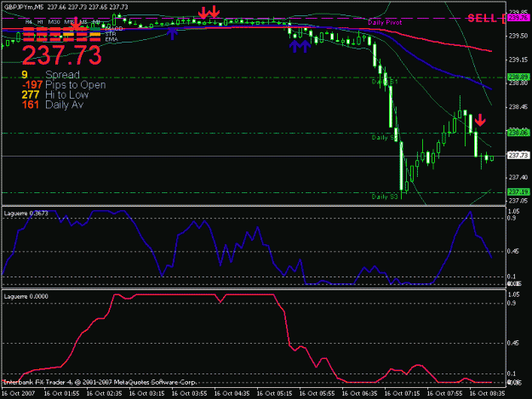
Task: Click the right red sell arrow near 03:55
Action: (x=215, y=12)
